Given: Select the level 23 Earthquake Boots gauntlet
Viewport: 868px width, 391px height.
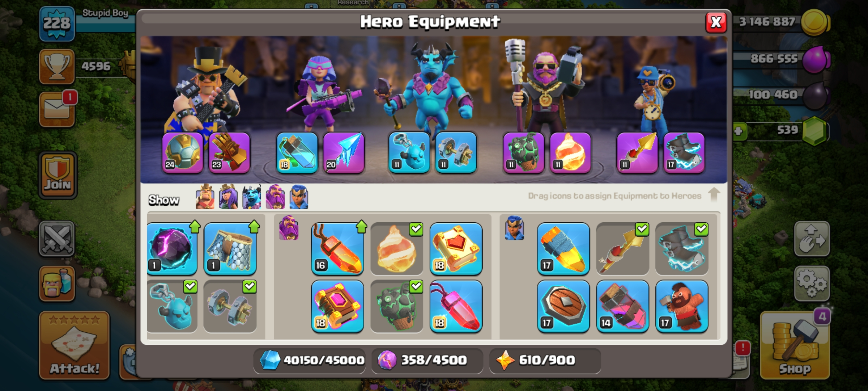Looking at the screenshot, I should [229, 153].
